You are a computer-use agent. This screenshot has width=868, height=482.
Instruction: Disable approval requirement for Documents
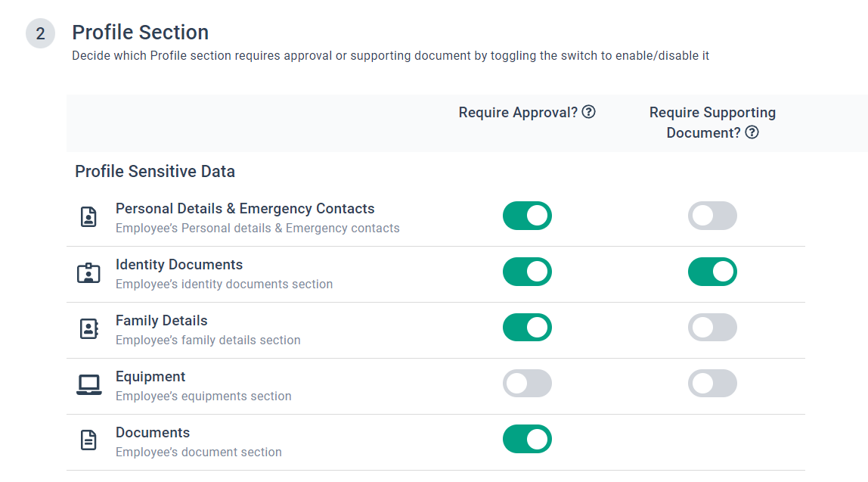[527, 440]
